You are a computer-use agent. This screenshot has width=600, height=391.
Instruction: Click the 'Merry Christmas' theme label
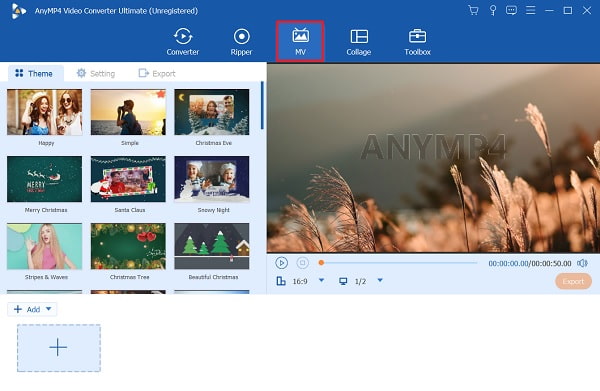click(x=46, y=210)
